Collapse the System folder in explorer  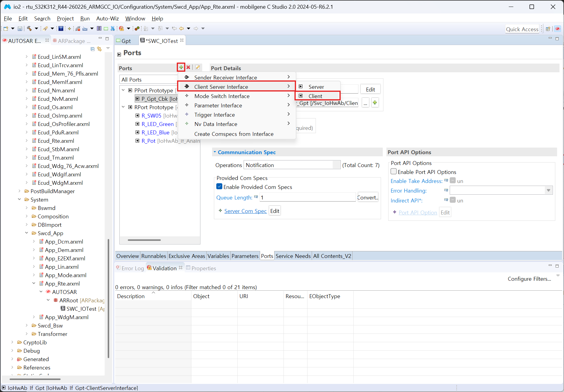(x=19, y=199)
